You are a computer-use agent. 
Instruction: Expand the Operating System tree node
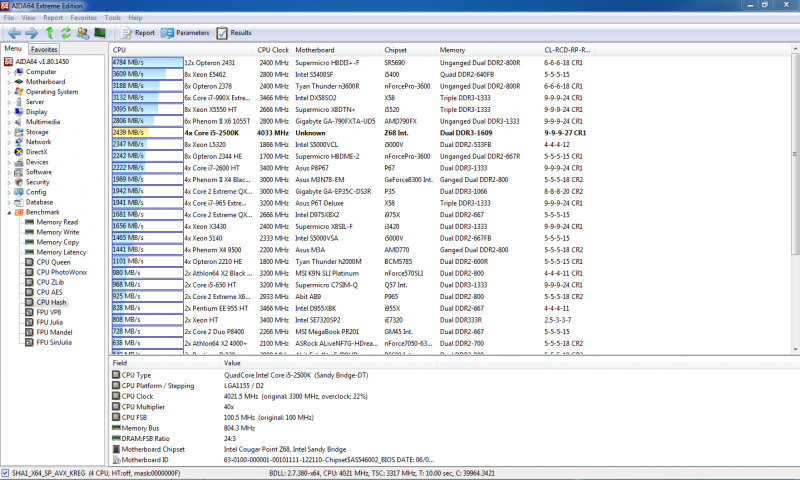(9, 92)
